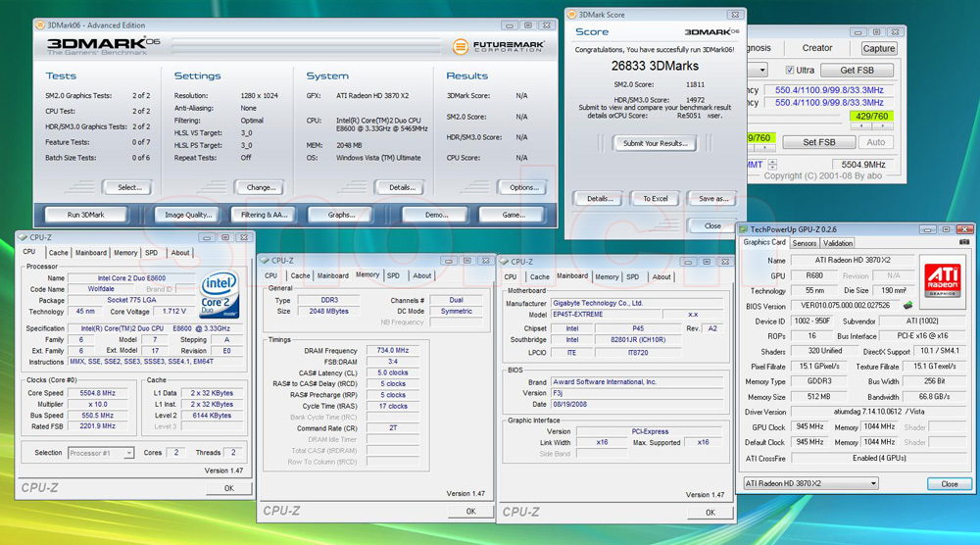Click the Game... button
The width and height of the screenshot is (980, 545).
click(x=514, y=215)
